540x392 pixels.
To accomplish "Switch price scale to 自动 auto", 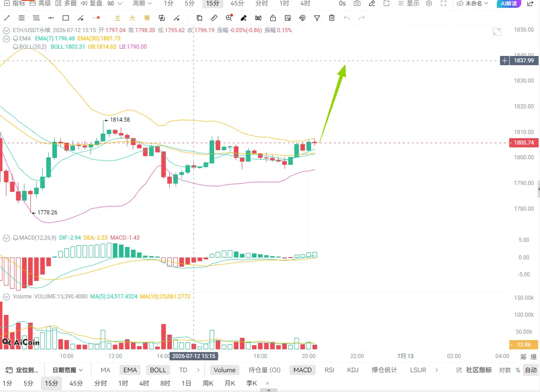I will (x=531, y=370).
